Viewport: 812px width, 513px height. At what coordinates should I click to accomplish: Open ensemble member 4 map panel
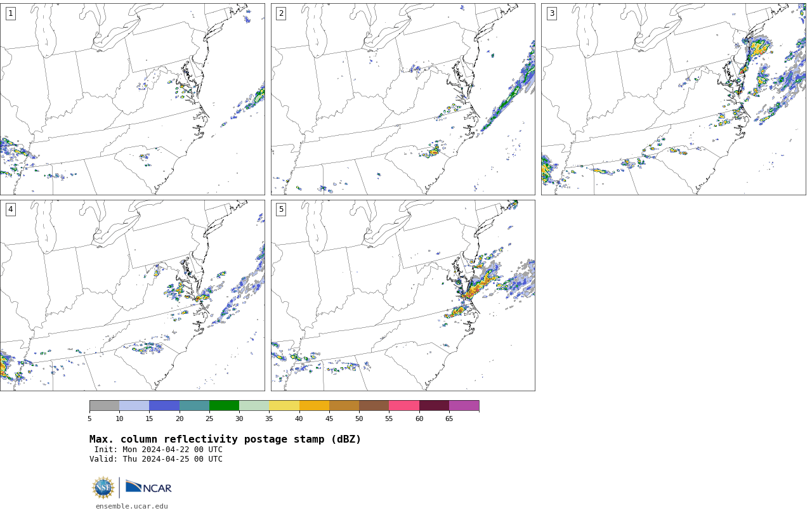[x=132, y=295]
